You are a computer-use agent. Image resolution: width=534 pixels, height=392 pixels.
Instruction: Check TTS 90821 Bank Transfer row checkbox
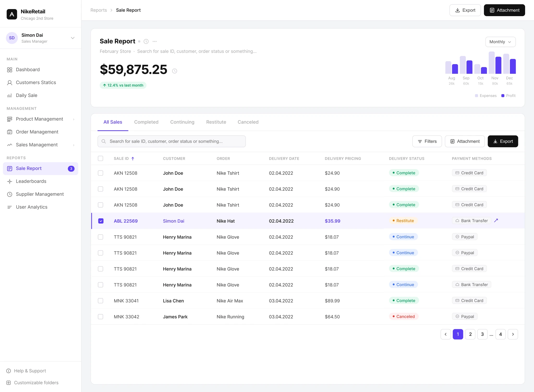point(100,285)
